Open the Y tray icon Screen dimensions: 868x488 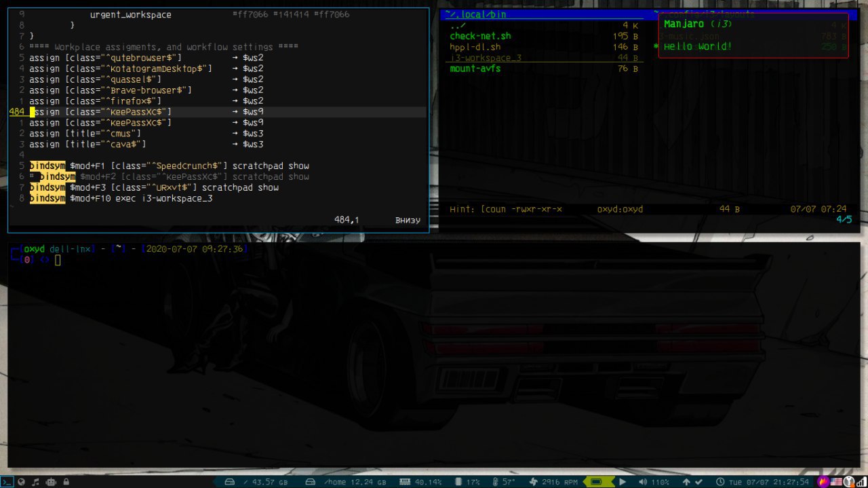(x=848, y=482)
